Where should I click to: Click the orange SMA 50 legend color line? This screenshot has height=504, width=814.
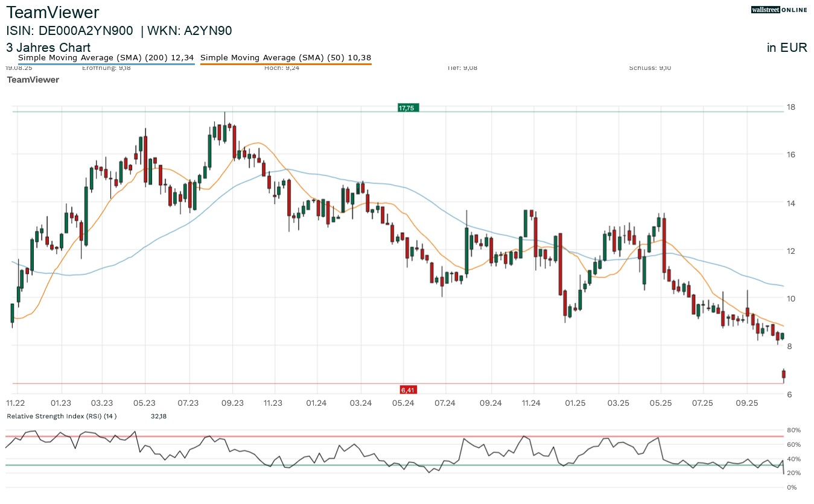point(285,63)
